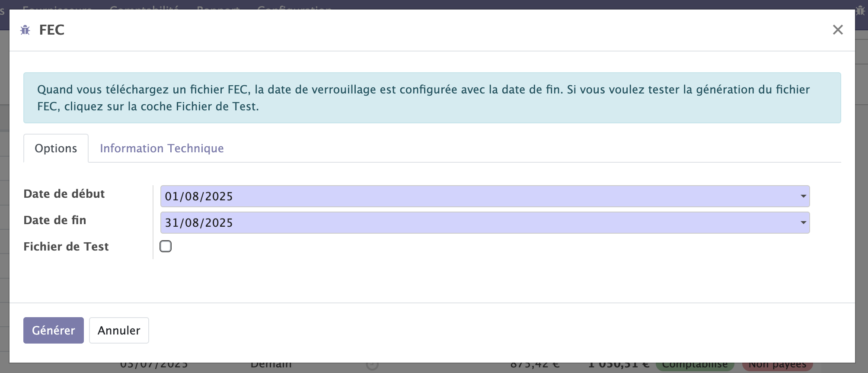Click the green Comptabilisé status badge
Image resolution: width=868 pixels, height=373 pixels.
(695, 366)
